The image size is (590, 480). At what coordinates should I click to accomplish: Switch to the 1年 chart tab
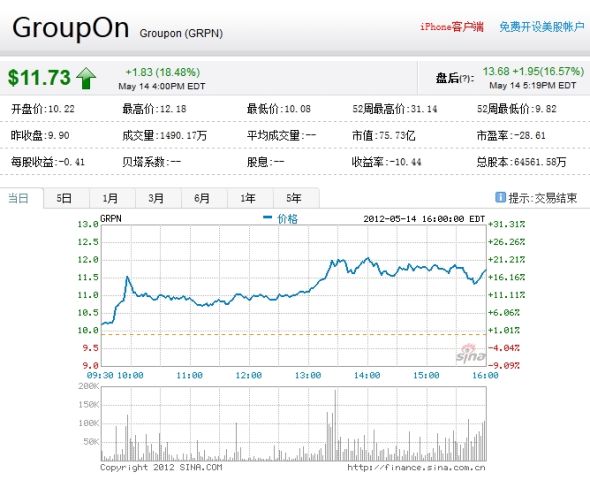[248, 198]
